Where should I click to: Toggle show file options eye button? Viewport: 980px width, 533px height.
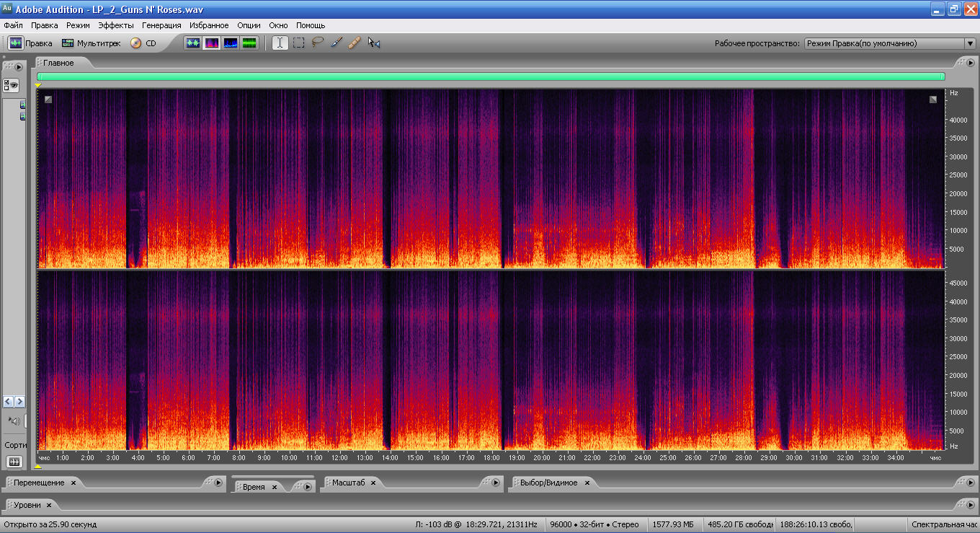point(11,86)
